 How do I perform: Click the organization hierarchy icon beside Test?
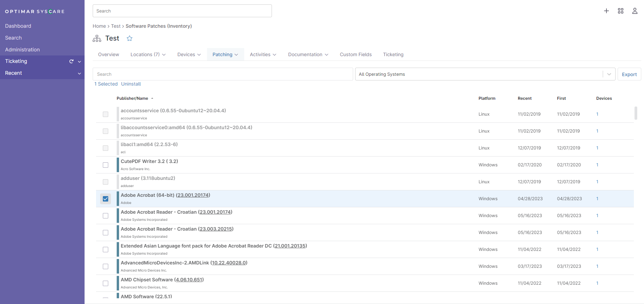tap(97, 39)
